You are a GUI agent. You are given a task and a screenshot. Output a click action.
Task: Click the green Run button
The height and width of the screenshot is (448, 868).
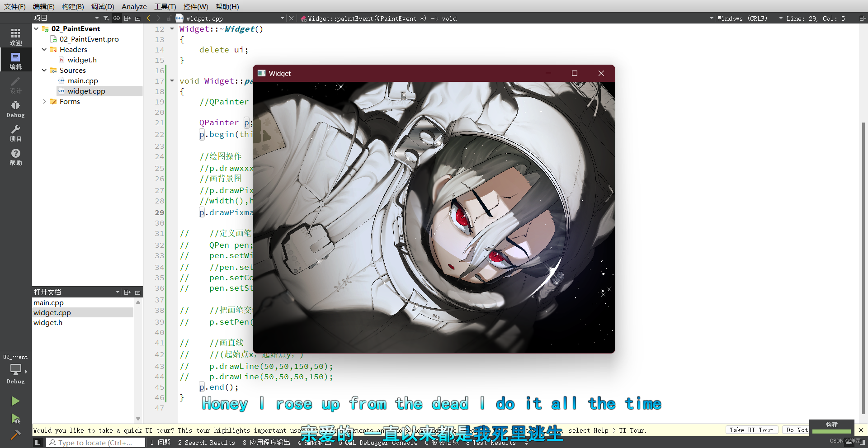point(15,401)
